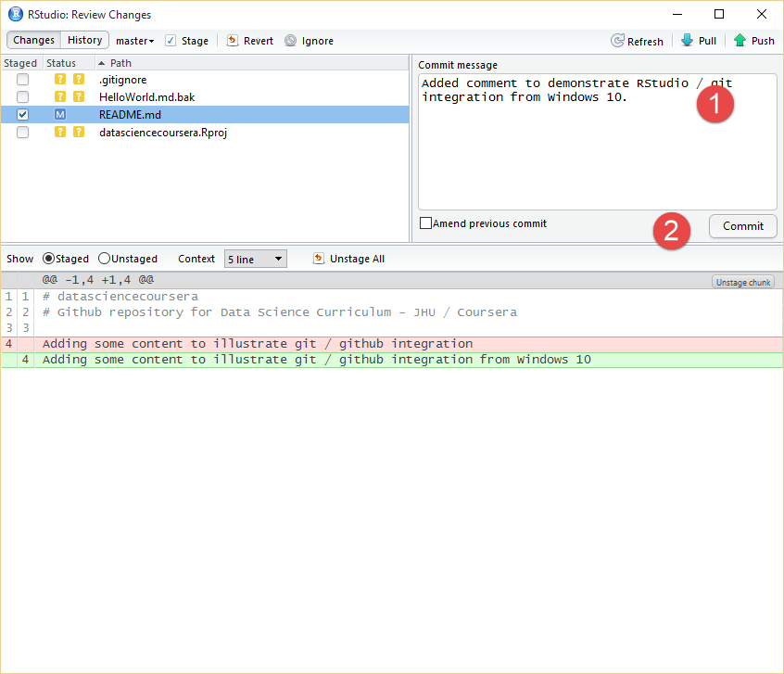Click the untracked status icon beside .gitignore
The width and height of the screenshot is (784, 674).
60,80
